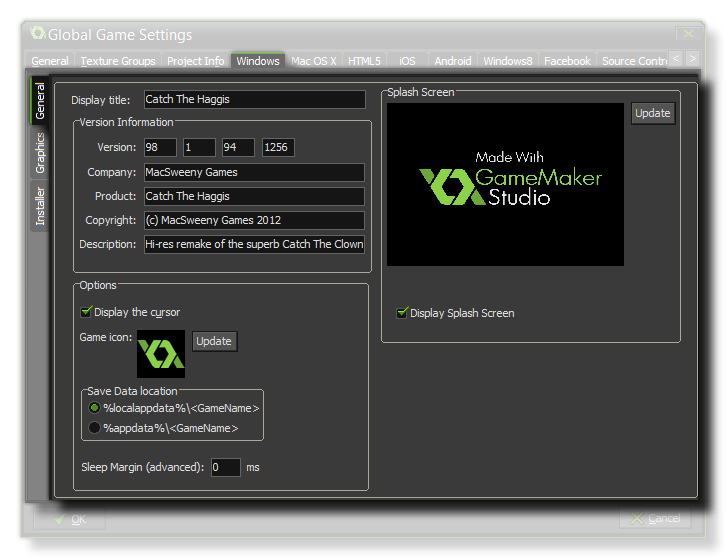Disable the Display Splash Screen checkbox
This screenshot has width=726, height=558.
pyautogui.click(x=403, y=313)
